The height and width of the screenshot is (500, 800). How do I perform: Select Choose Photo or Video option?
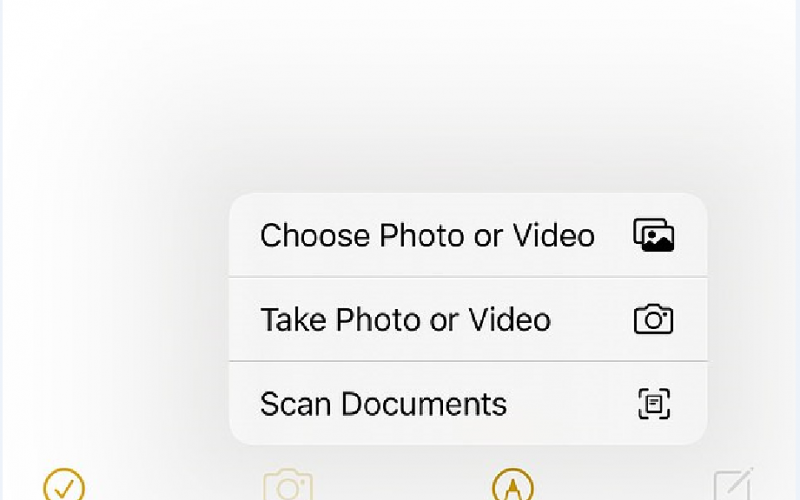[x=468, y=235]
